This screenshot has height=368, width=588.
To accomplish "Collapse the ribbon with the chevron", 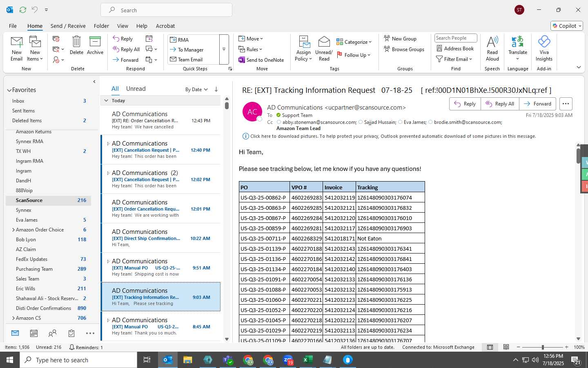I will 579,67.
